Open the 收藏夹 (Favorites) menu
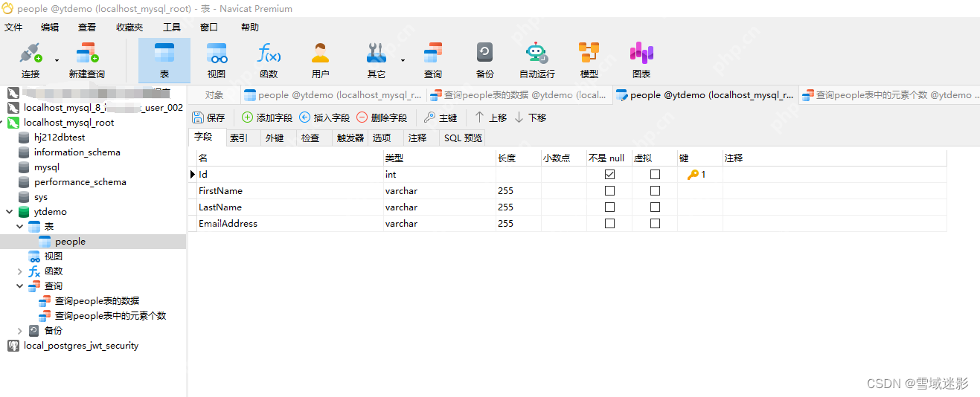980x397 pixels. click(129, 28)
